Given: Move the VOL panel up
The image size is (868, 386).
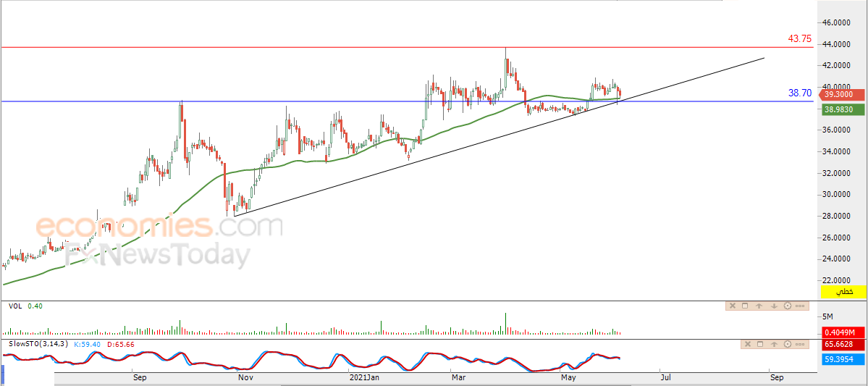Looking at the screenshot, I should coord(759,306).
